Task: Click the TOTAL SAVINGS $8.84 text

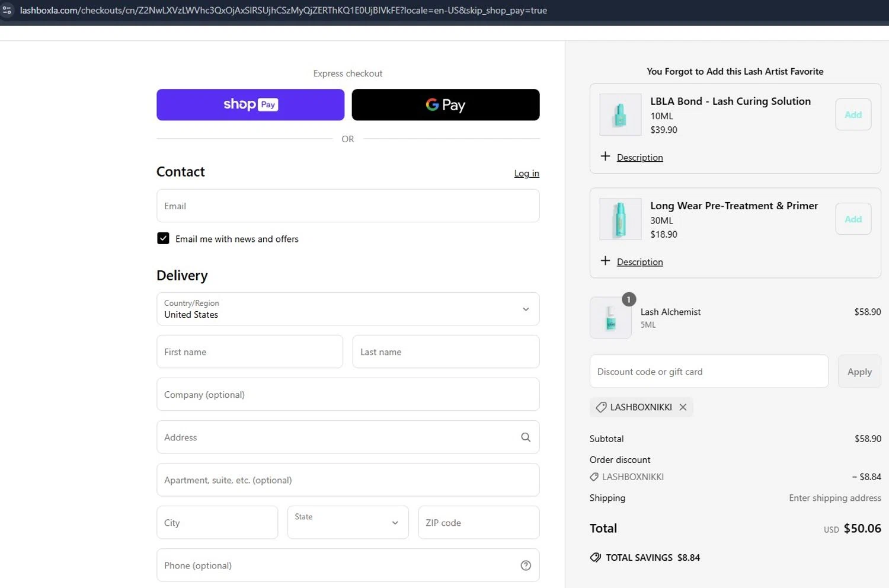Action: (x=653, y=558)
